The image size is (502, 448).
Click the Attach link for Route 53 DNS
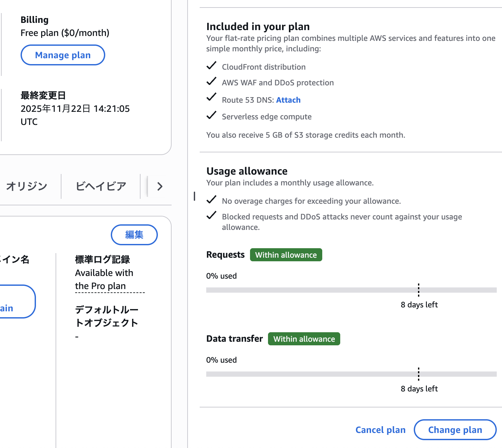click(288, 100)
